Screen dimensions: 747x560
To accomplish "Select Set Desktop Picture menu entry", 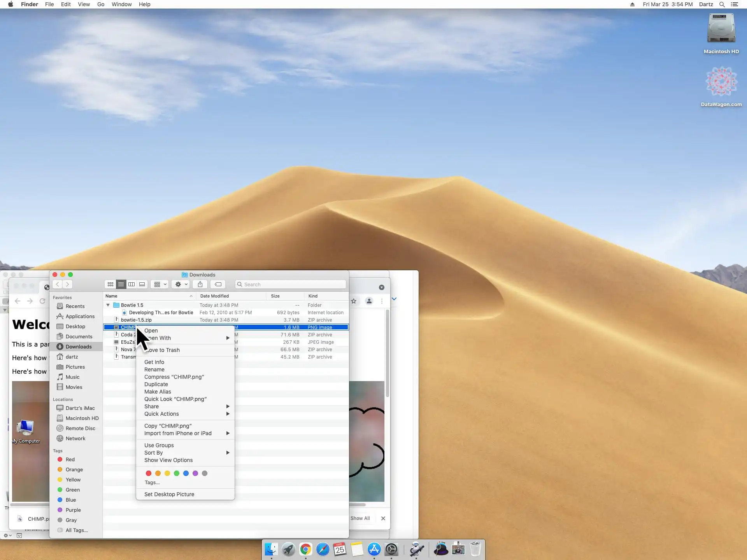I will [x=169, y=494].
